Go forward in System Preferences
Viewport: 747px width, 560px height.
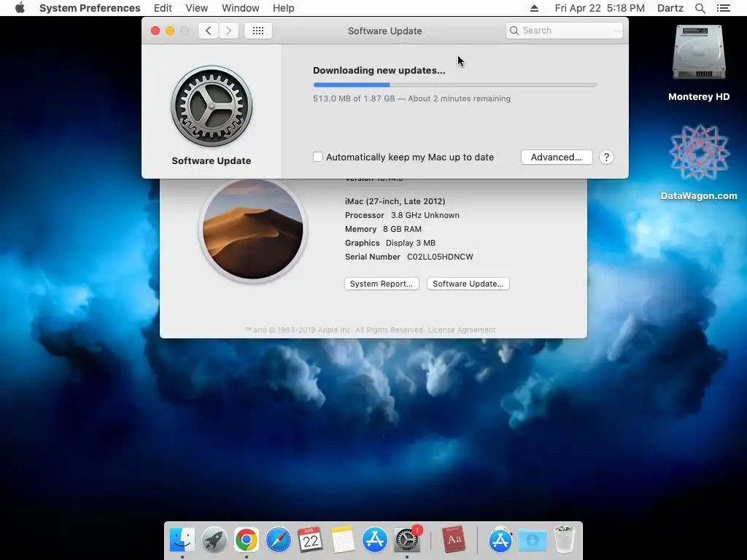[x=228, y=31]
